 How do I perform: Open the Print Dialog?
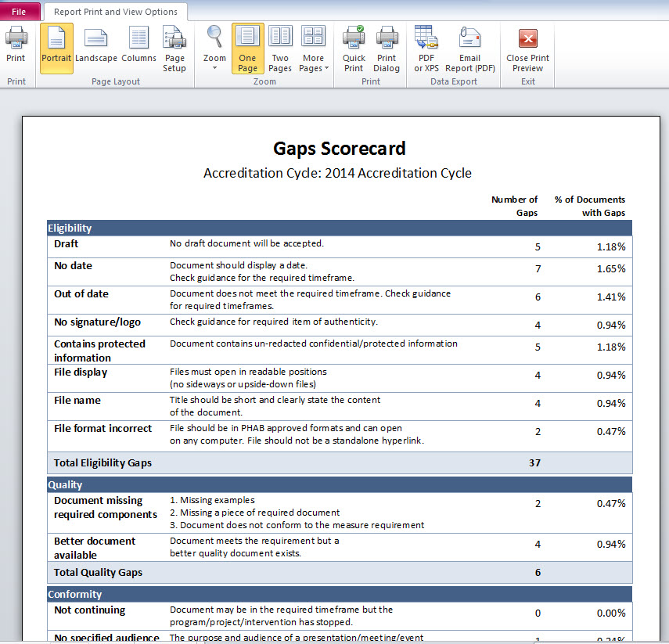(387, 49)
